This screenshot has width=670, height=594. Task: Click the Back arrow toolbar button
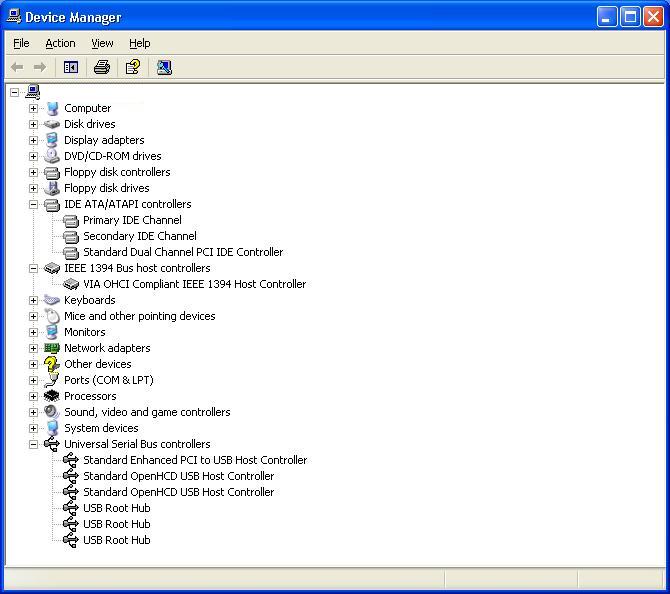17,67
